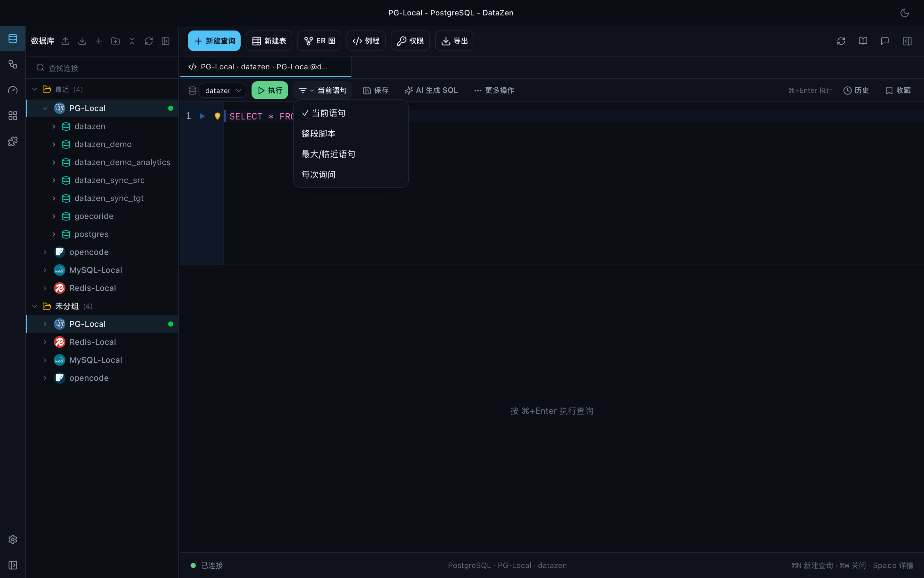
Task: Expand the datazen_demo_analytics node
Action: click(x=54, y=162)
